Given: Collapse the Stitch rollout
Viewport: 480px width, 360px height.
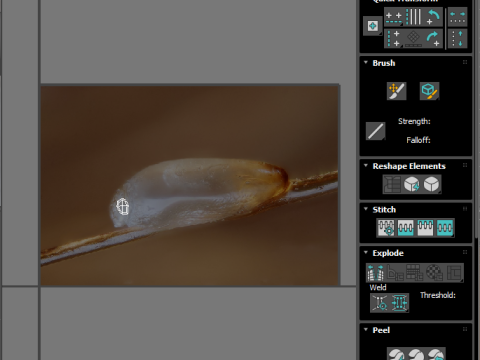Looking at the screenshot, I should click(366, 209).
